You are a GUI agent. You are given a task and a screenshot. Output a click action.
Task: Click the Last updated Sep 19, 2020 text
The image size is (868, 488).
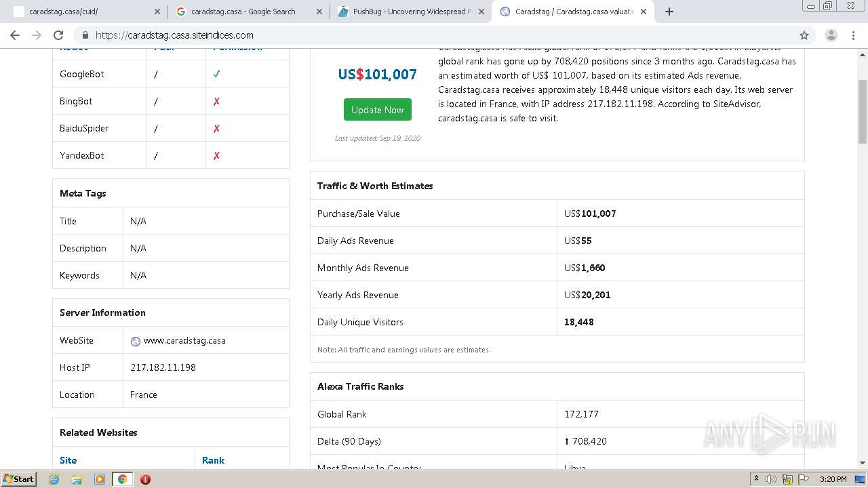point(378,138)
